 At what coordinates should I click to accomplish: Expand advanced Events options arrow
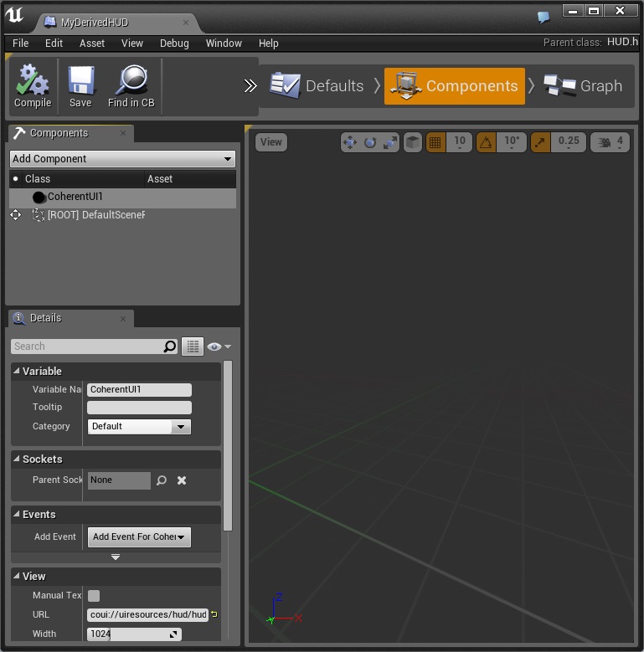point(116,557)
